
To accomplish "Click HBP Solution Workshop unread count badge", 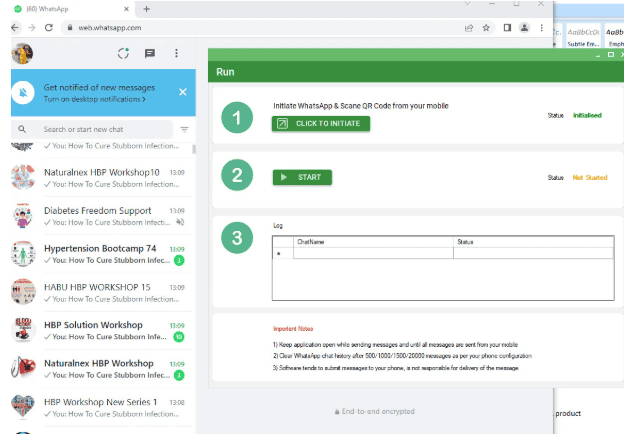I will pos(179,337).
